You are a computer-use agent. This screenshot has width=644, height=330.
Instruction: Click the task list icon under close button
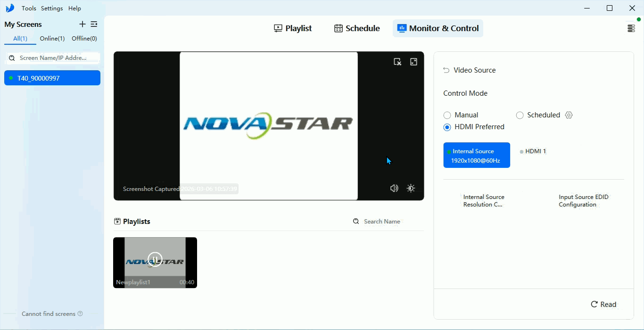point(631,28)
